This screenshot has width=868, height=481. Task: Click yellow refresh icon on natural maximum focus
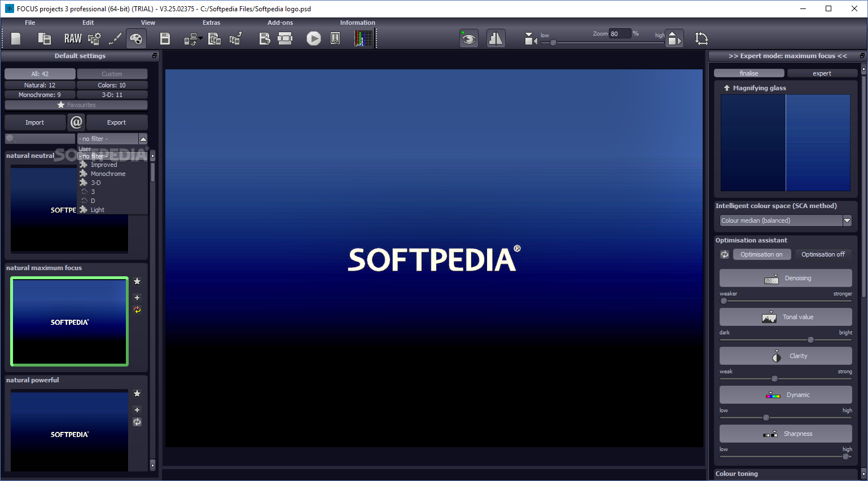(x=137, y=310)
